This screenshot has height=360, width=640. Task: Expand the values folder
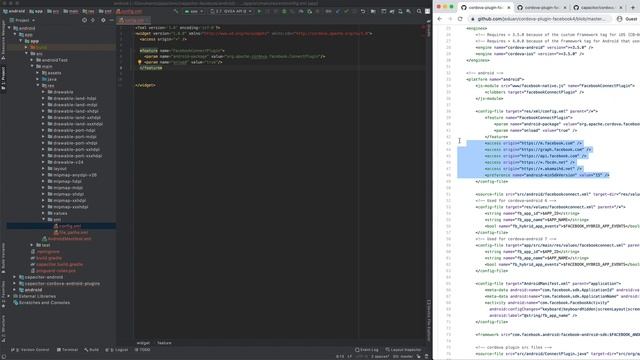coord(43,213)
